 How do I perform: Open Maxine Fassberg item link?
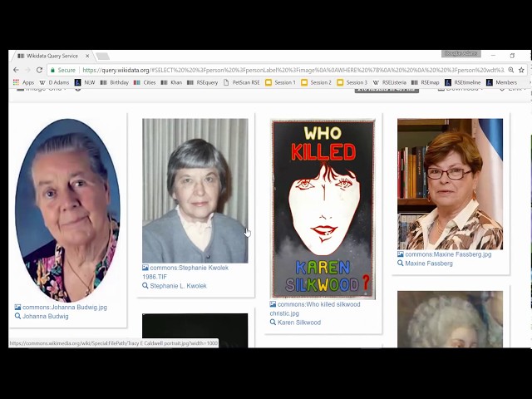[429, 264]
